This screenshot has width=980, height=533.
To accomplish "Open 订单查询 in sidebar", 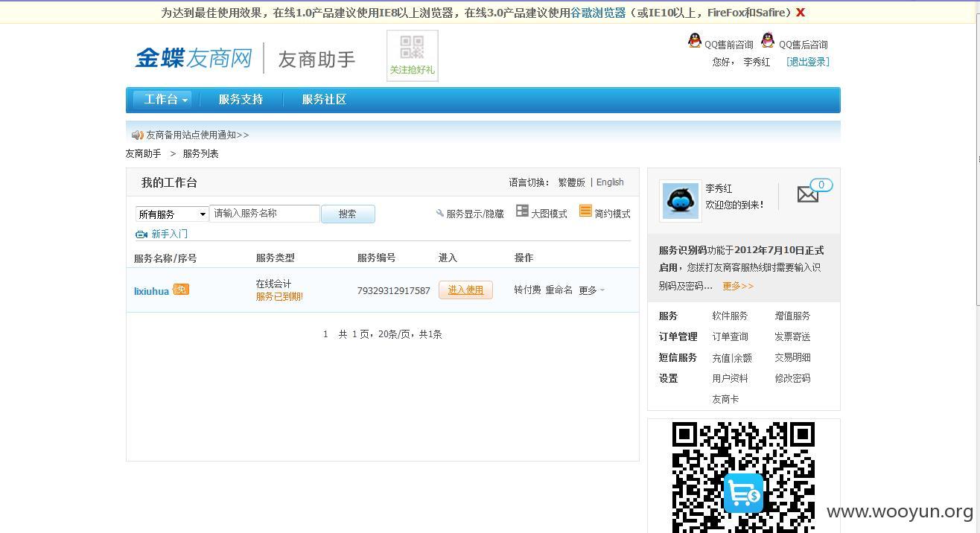I will point(730,336).
